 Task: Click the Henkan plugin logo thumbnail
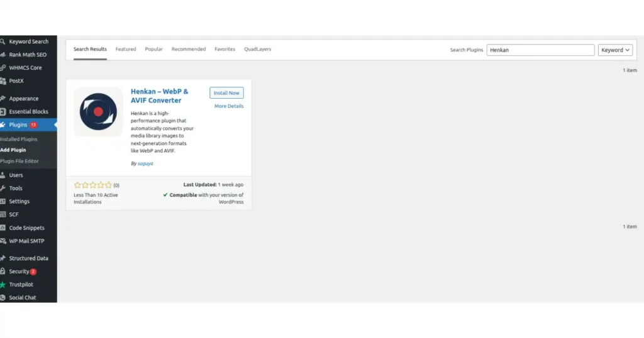[98, 112]
